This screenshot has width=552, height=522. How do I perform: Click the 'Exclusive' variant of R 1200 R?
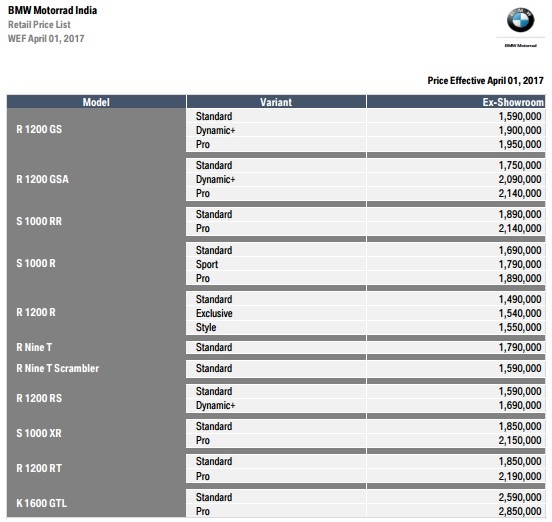[214, 313]
